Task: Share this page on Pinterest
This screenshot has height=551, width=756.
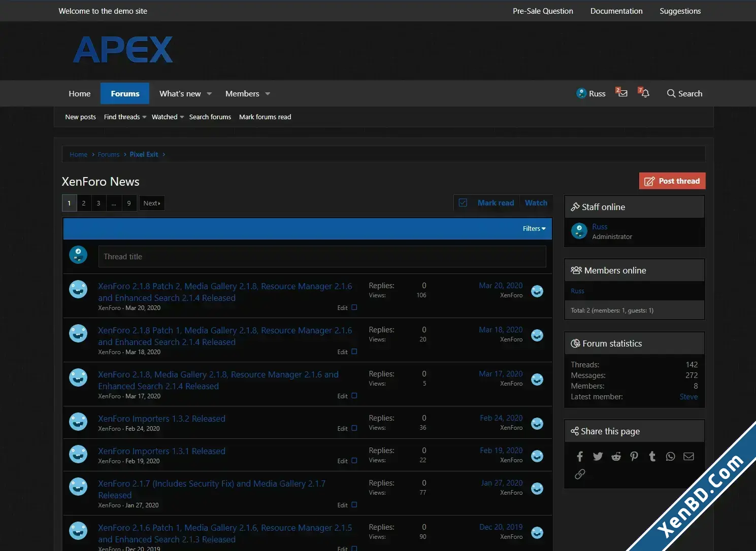Action: click(x=634, y=457)
